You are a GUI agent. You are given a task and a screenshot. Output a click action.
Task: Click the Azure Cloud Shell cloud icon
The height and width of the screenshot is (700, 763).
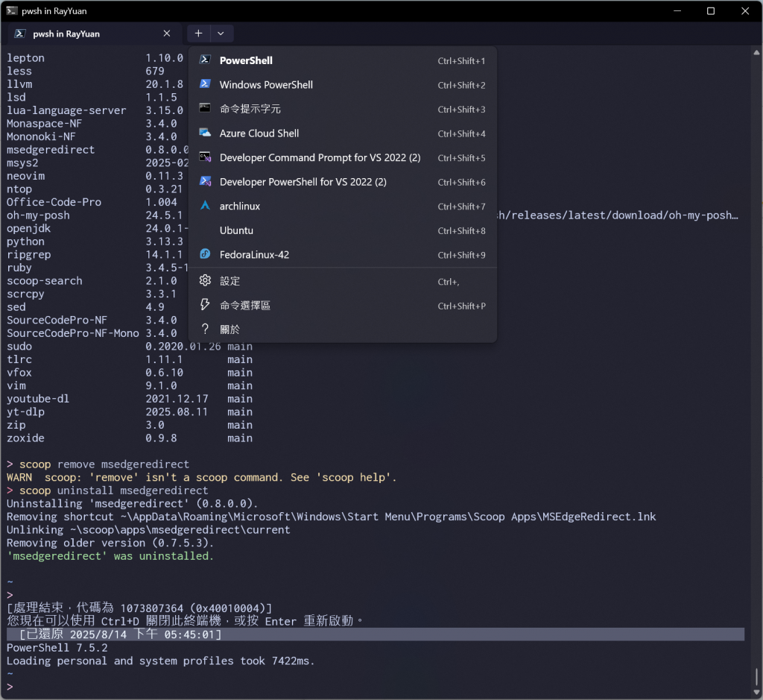click(205, 133)
